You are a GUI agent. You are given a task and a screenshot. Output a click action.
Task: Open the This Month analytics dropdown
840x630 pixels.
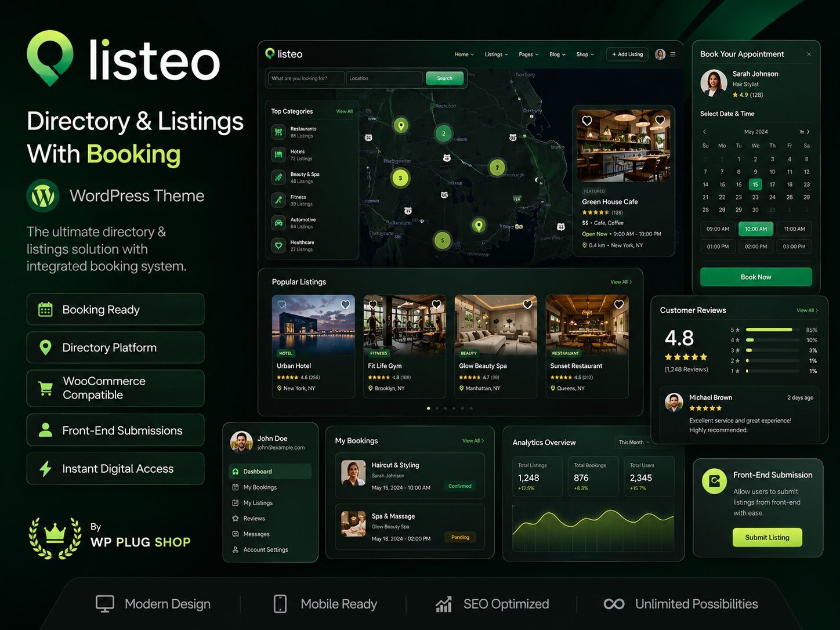point(633,443)
